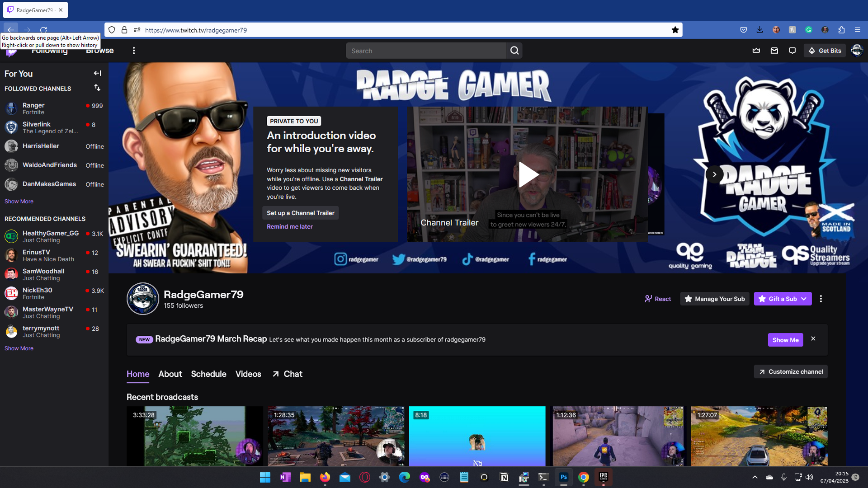Viewport: 868px width, 488px height.
Task: Open Whispers chat bubble icon
Action: click(792, 51)
